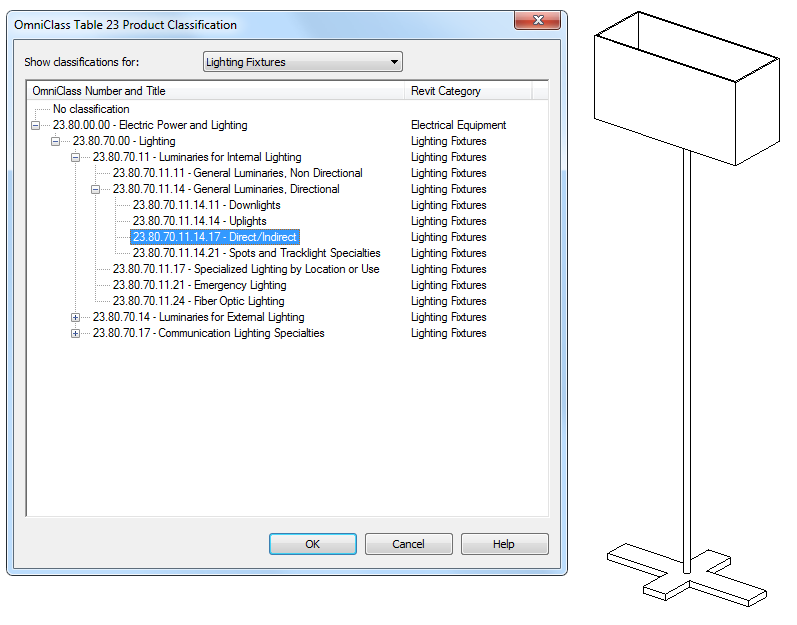The height and width of the screenshot is (625, 797).
Task: Select Fiber Optic Lighting classification
Action: [198, 301]
